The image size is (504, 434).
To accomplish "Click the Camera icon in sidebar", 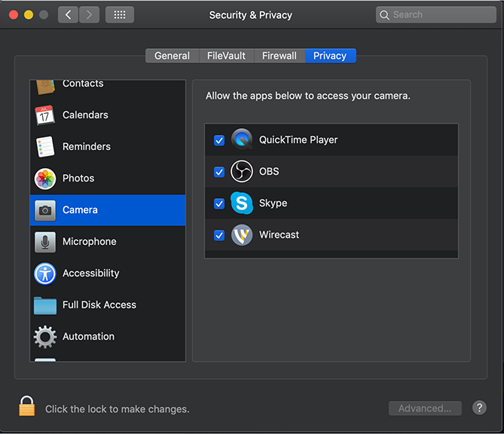I will [x=45, y=210].
